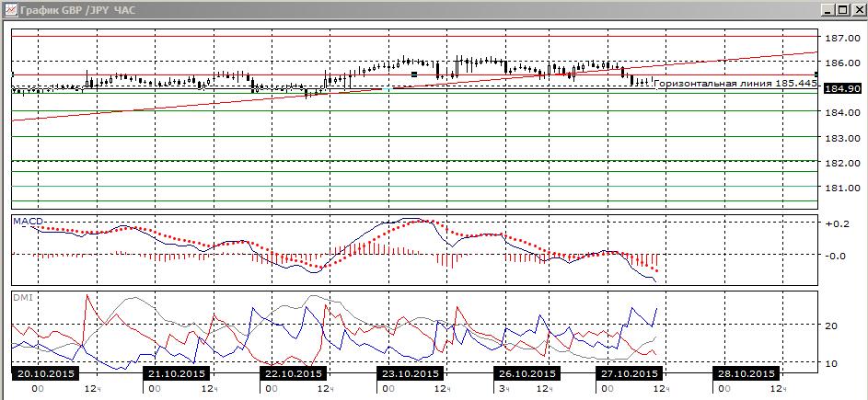The image size is (868, 400).
Task: Select the current price label 184.90
Action: 842,88
